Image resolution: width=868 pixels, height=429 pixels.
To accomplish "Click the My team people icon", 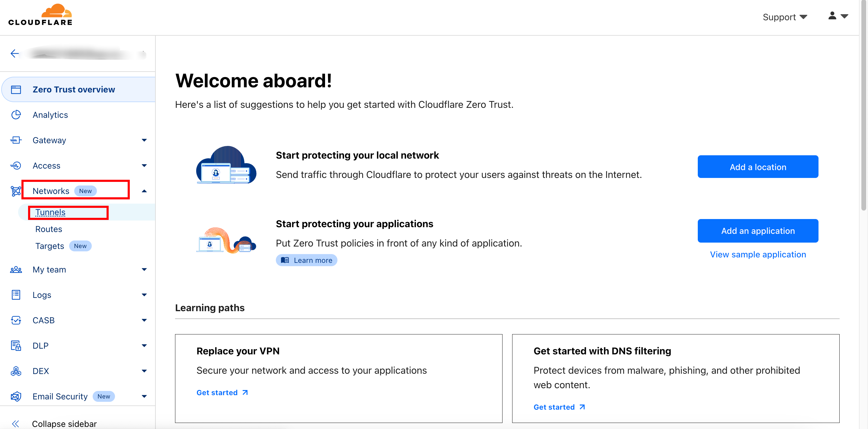I will click(16, 270).
